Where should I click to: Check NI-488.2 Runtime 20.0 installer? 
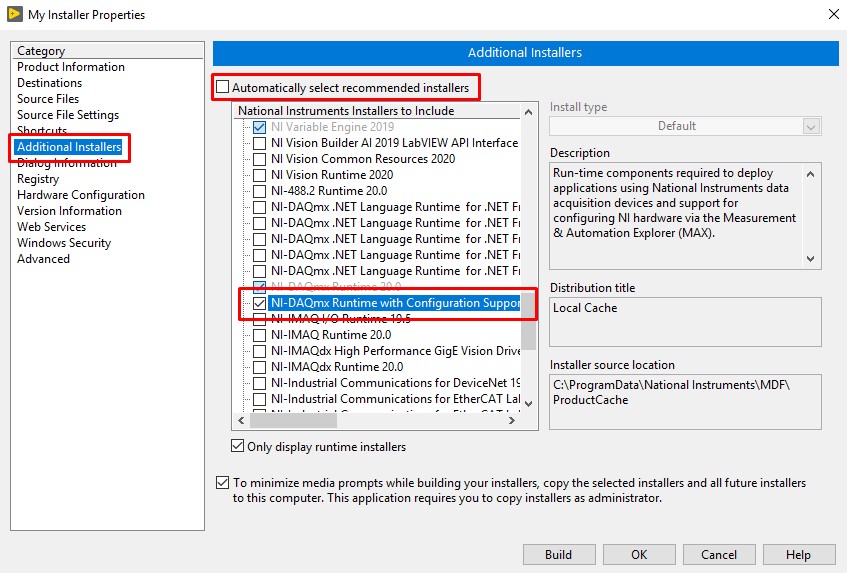point(260,191)
